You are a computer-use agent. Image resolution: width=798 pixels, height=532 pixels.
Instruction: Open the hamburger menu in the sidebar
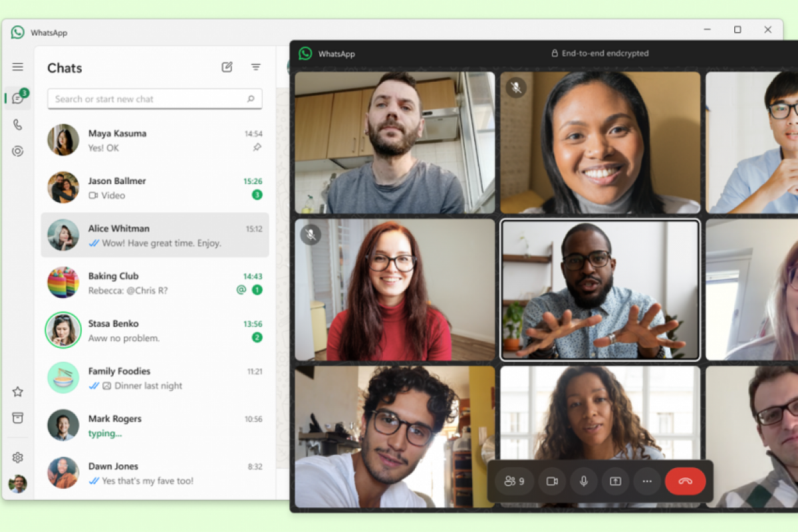coord(18,67)
